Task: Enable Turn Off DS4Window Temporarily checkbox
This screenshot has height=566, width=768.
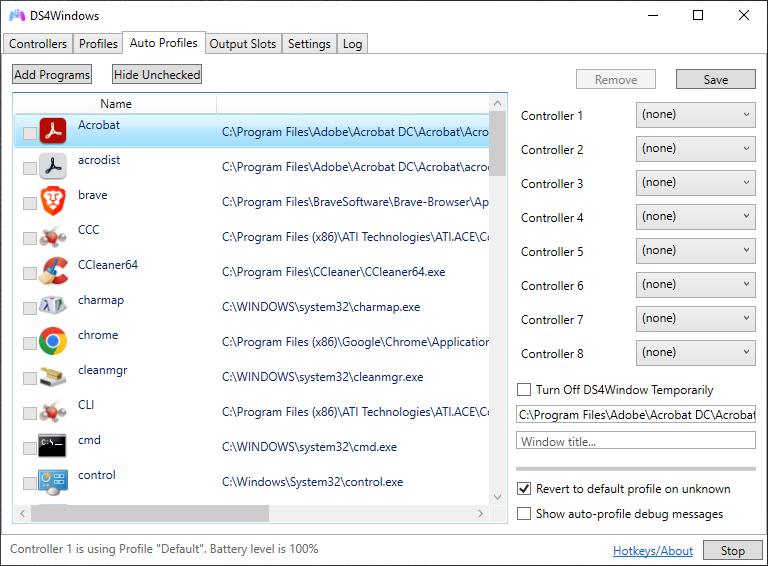Action: coord(524,390)
